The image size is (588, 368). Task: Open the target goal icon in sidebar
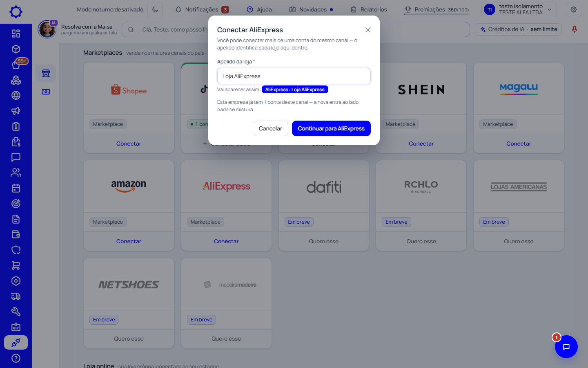tap(16, 204)
